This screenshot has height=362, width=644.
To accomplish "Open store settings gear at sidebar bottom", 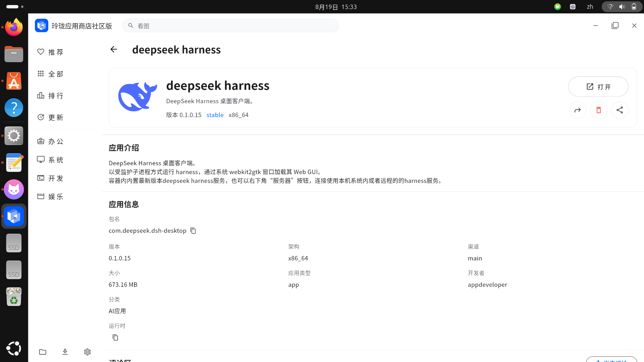I will (88, 352).
